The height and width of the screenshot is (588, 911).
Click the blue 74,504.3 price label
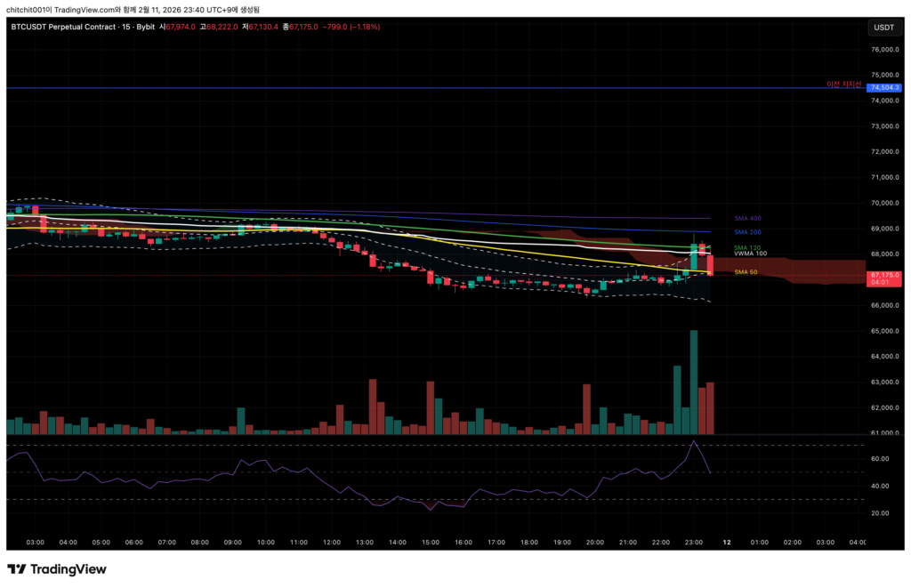coord(885,87)
